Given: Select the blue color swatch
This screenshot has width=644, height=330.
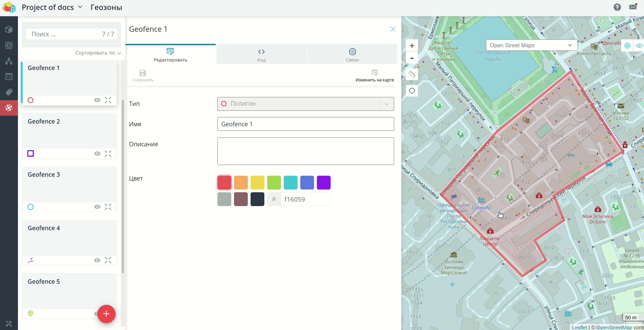Looking at the screenshot, I should [307, 183].
